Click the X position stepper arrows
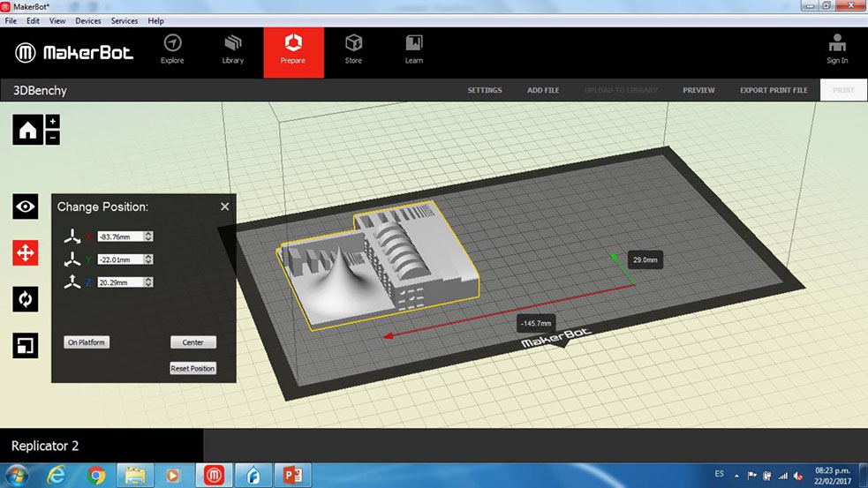 [x=148, y=236]
